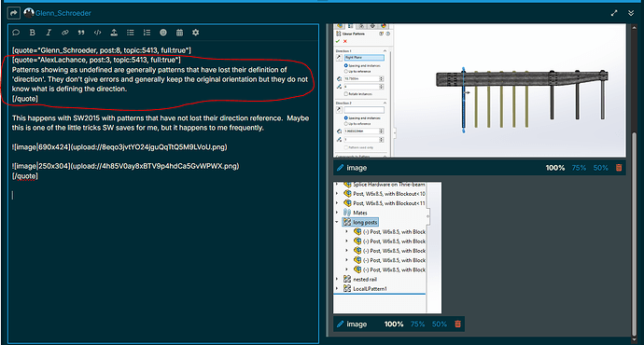Click the upload icon in the toolbar
The image size is (644, 345).
click(x=114, y=33)
